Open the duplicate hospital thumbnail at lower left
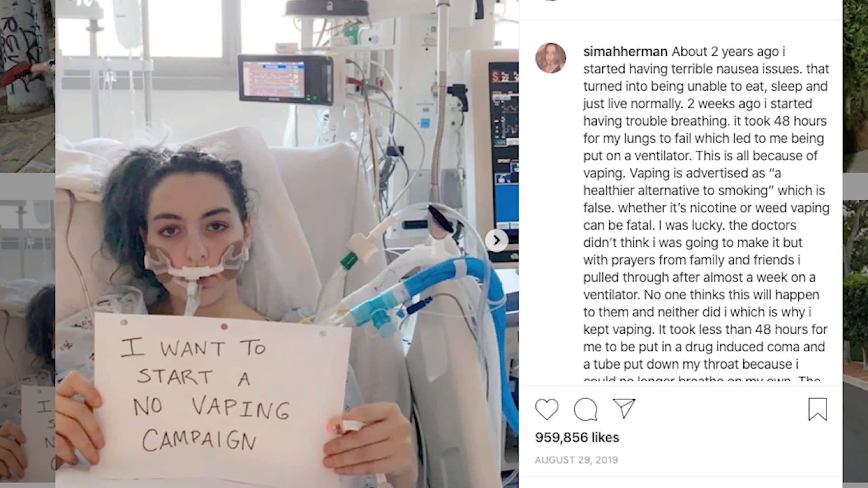 [28, 343]
